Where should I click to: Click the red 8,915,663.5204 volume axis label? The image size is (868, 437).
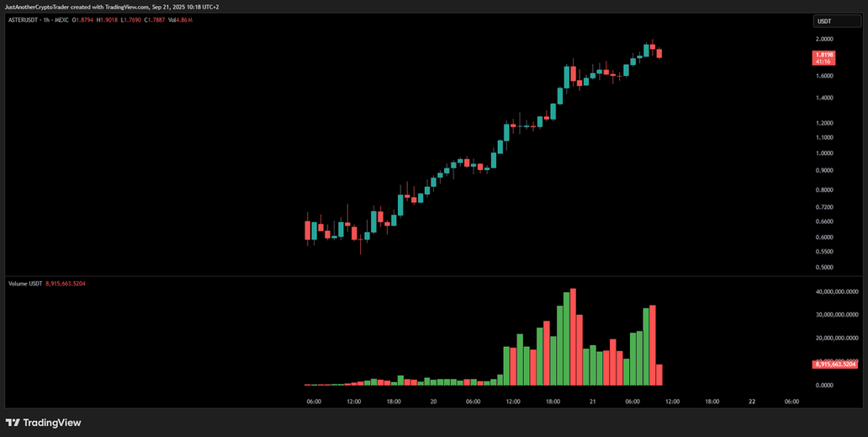click(x=835, y=365)
